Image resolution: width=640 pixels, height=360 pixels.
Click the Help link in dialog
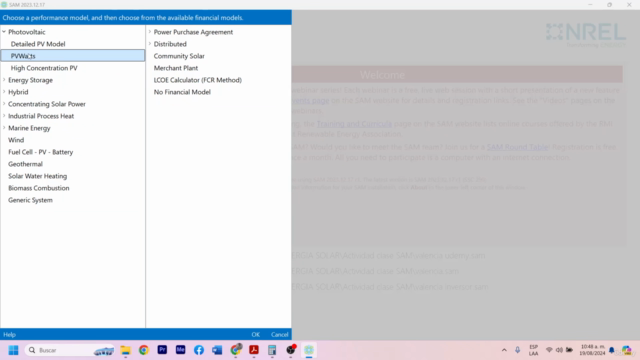pos(9,334)
